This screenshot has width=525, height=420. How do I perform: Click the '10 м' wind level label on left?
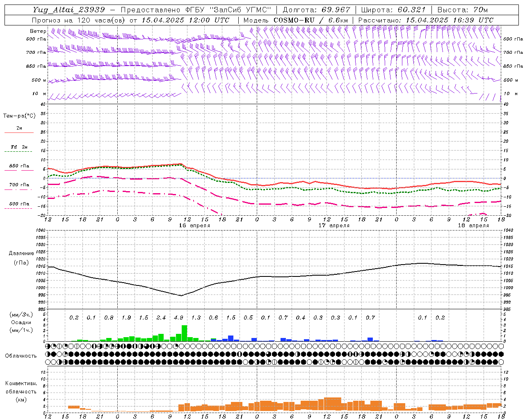[39, 94]
